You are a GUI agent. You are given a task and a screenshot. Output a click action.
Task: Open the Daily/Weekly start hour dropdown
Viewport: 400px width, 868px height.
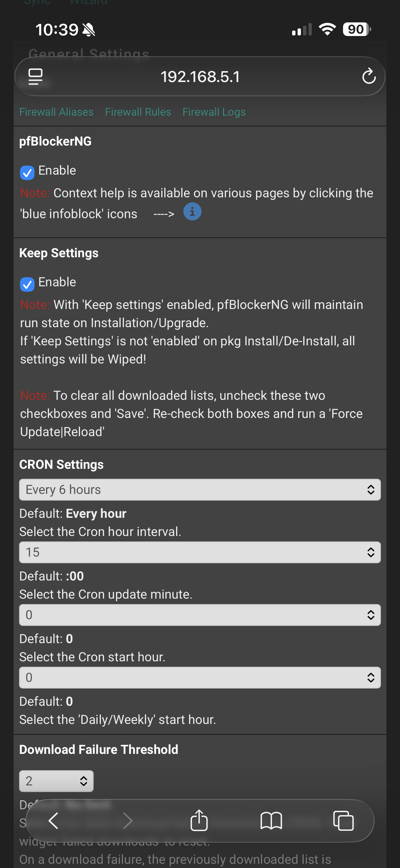tap(200, 678)
